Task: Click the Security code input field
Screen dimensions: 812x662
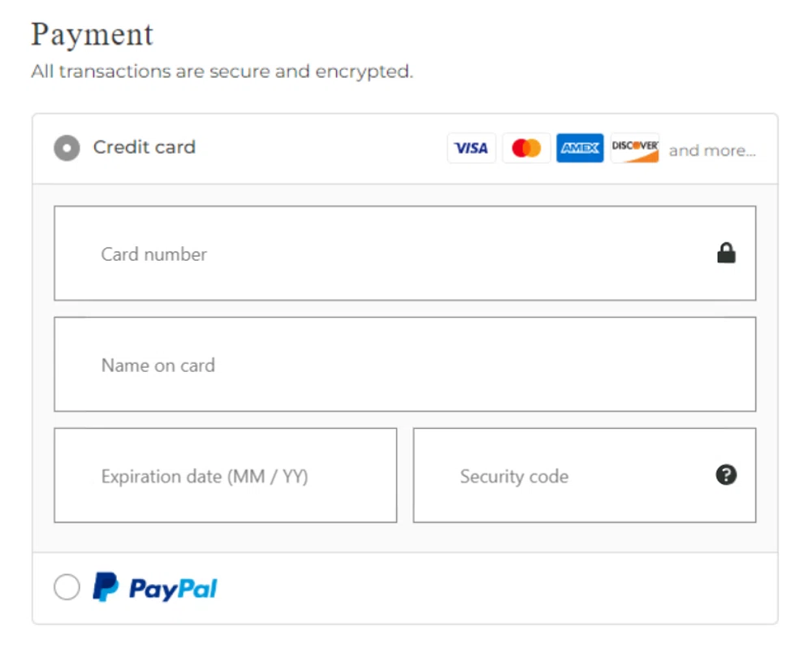Action: click(568, 475)
